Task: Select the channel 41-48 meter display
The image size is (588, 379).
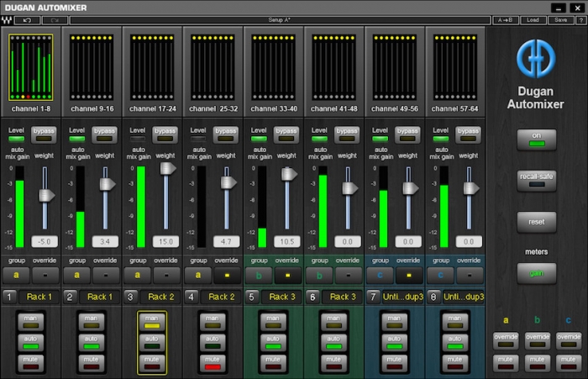Action: tap(334, 67)
